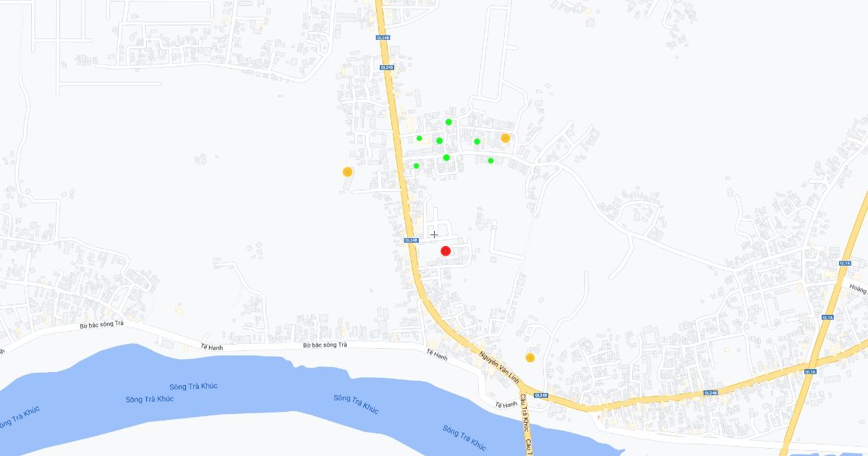Click the northernmost green marker
The image size is (868, 456).
448,122
